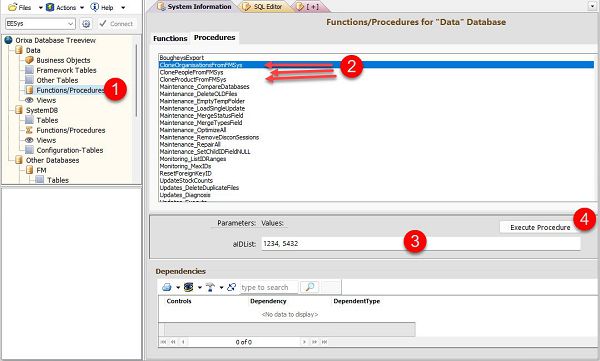Expand the Files menu dropdown arrow
The width and height of the screenshot is (600, 361).
tap(41, 8)
